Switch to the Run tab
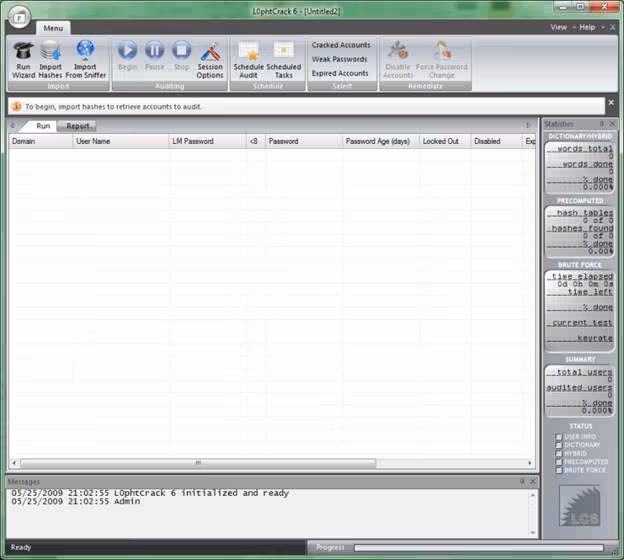Screen dimensions: 624x560 (43, 126)
